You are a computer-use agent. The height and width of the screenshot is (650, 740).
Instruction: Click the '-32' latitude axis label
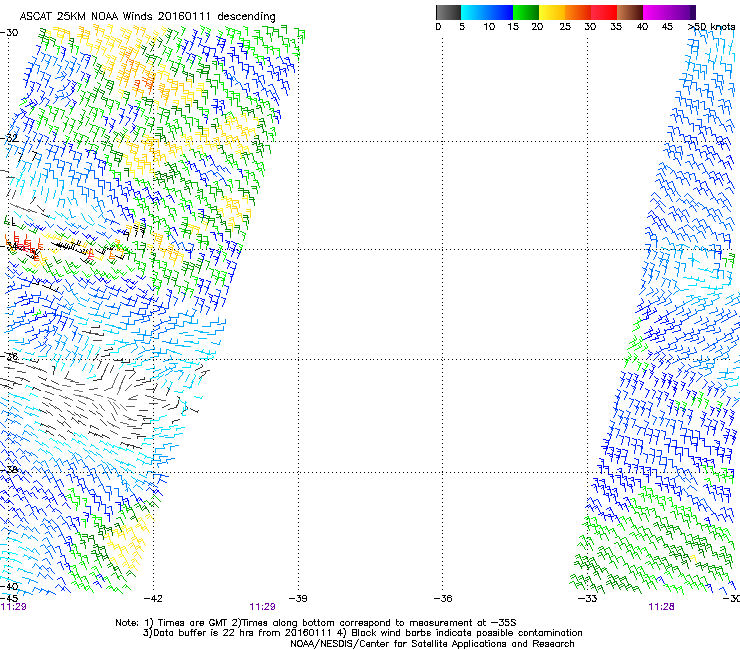pos(9,138)
